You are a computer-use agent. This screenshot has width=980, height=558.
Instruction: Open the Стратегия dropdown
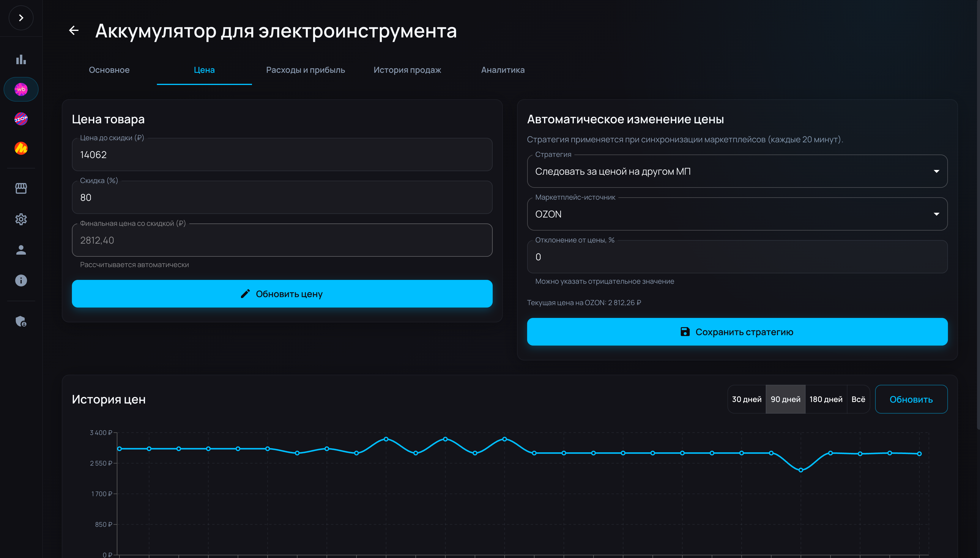[x=737, y=171]
